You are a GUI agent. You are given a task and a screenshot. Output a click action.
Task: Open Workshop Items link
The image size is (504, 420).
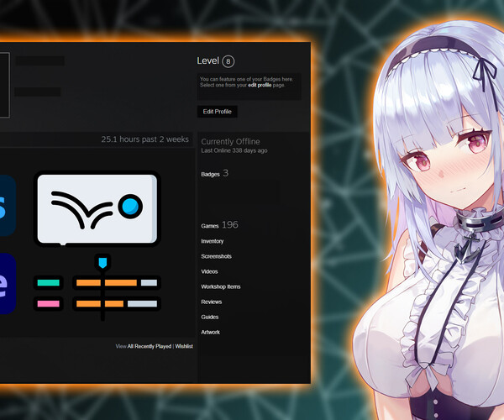pyautogui.click(x=221, y=286)
